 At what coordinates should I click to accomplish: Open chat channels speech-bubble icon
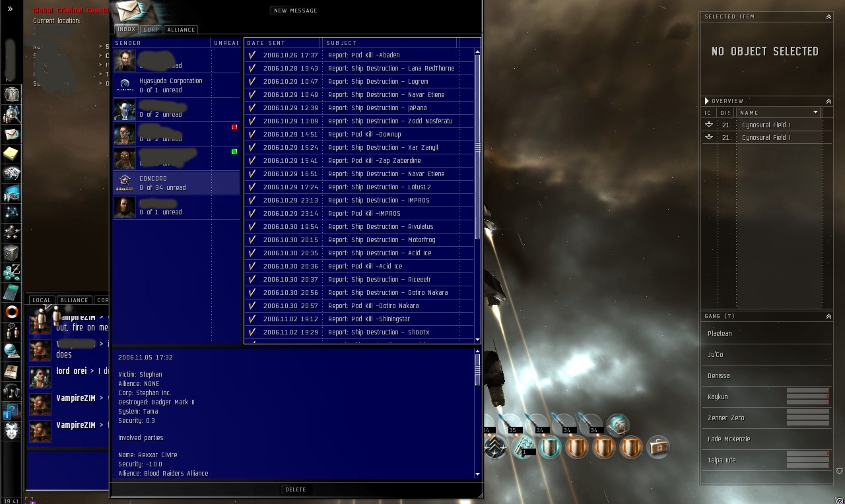tap(12, 331)
